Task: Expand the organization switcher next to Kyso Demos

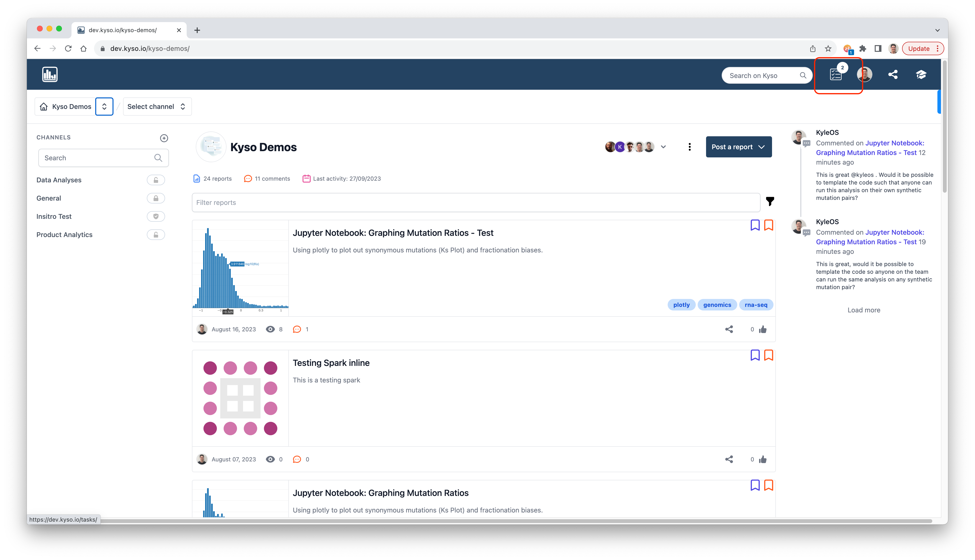Action: coord(104,107)
